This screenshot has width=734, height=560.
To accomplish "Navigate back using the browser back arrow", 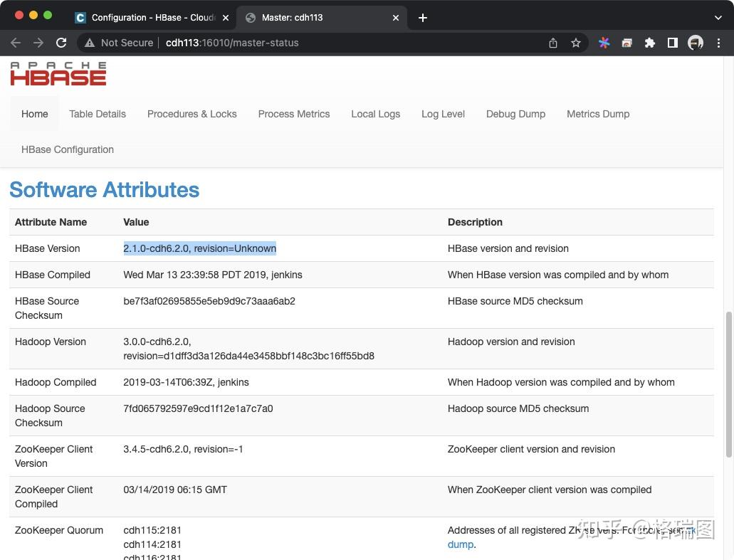I will click(16, 43).
